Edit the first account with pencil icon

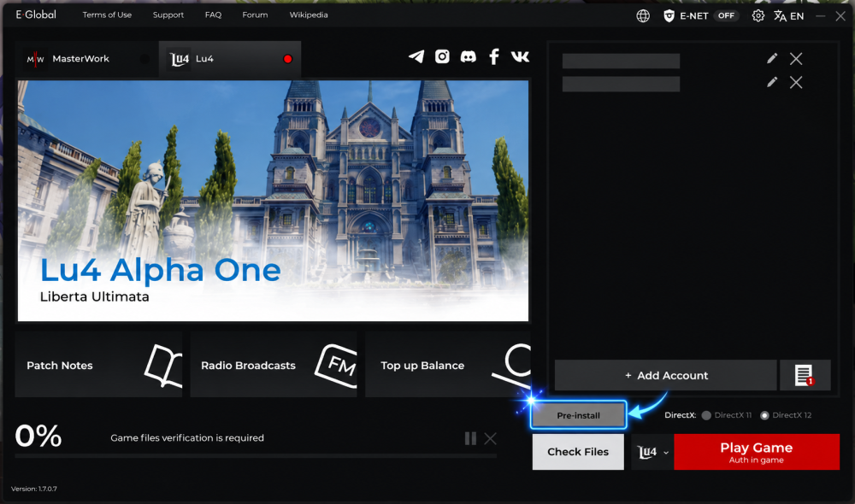[x=772, y=58]
